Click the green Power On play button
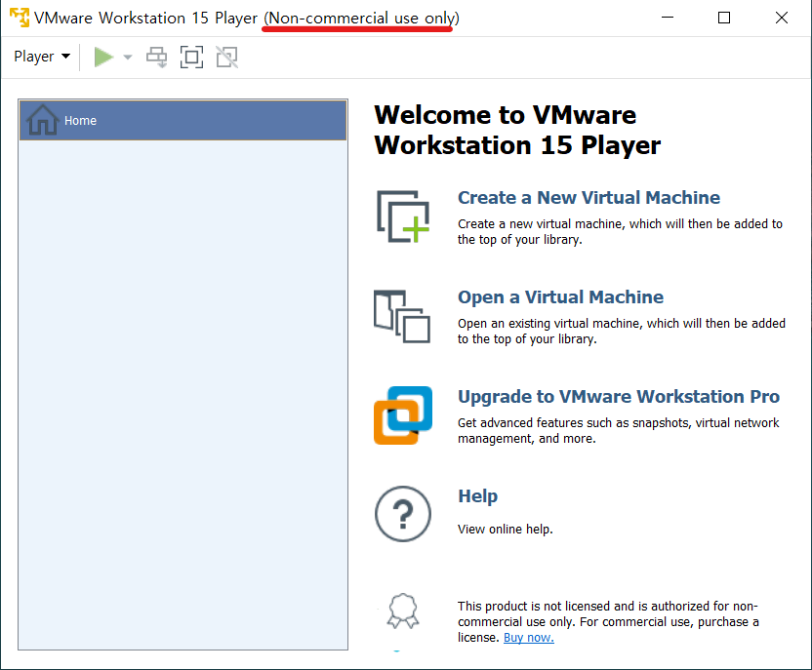Screen dimensions: 812x670 (x=103, y=57)
